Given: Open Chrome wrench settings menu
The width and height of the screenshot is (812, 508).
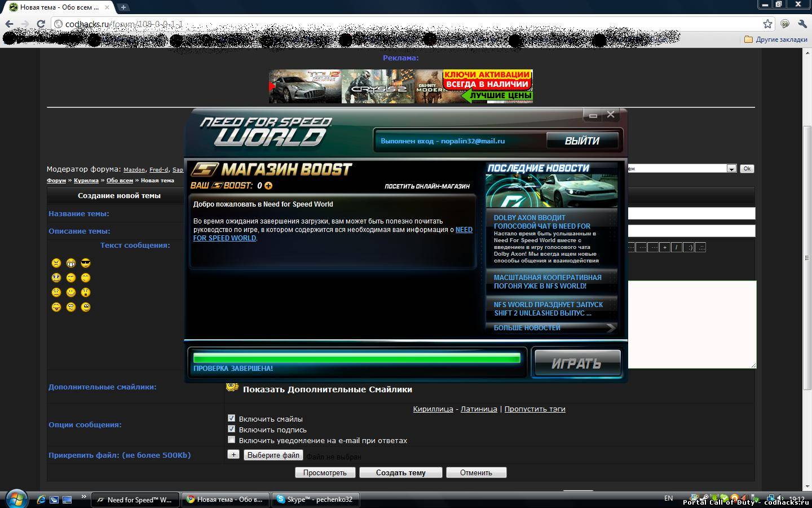Looking at the screenshot, I should (x=802, y=24).
